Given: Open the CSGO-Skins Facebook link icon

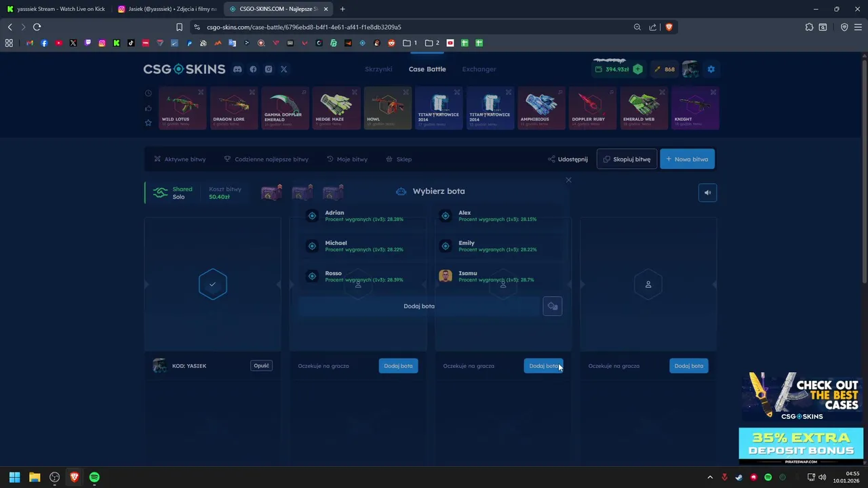Looking at the screenshot, I should (253, 69).
